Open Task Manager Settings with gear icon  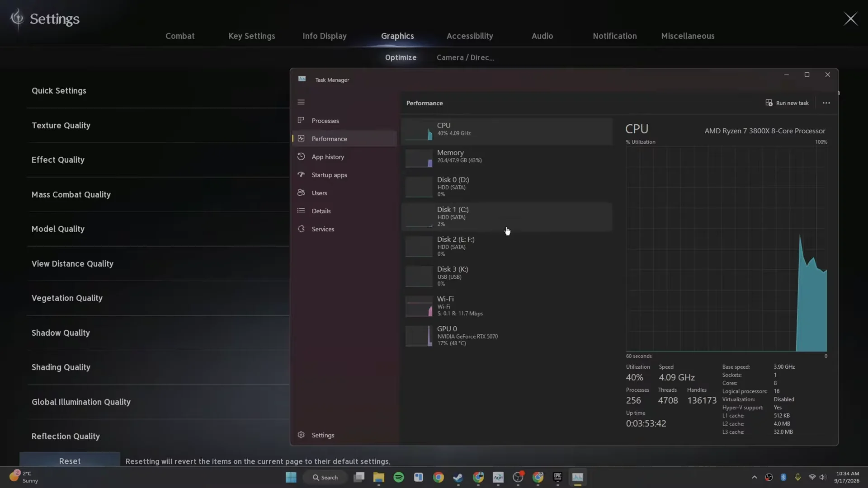pos(344,435)
